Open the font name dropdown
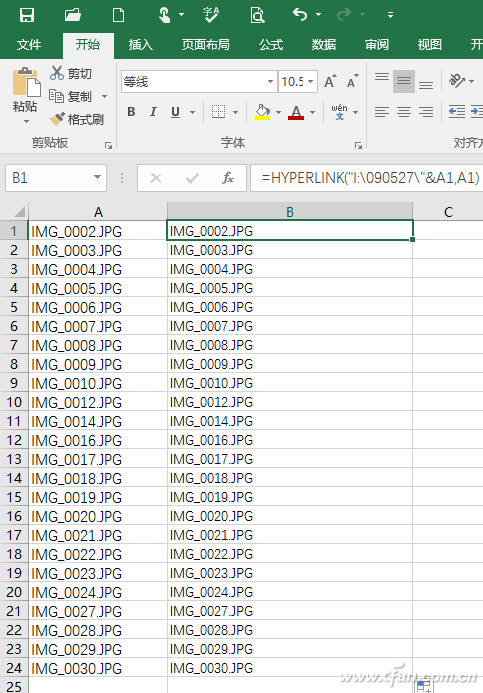The height and width of the screenshot is (693, 483). point(270,82)
